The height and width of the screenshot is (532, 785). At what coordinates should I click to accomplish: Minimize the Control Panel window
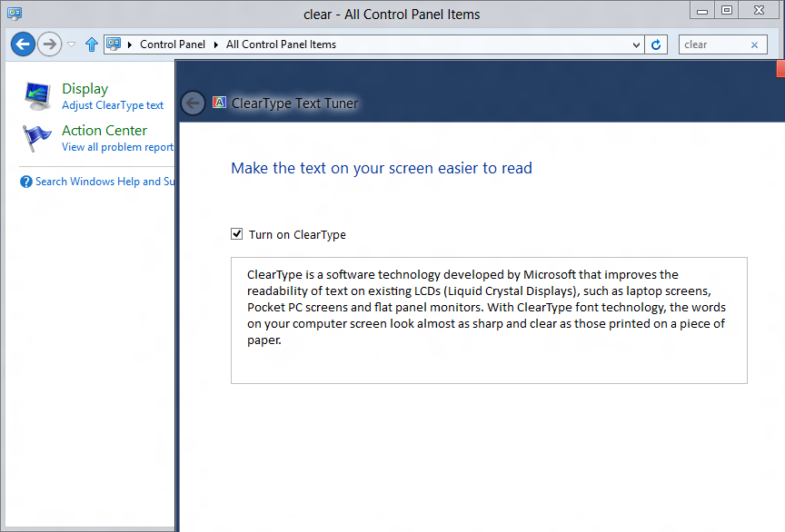pyautogui.click(x=702, y=11)
